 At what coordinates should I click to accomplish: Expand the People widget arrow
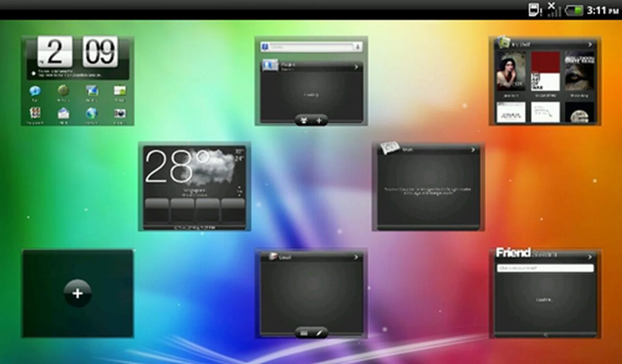(x=356, y=67)
